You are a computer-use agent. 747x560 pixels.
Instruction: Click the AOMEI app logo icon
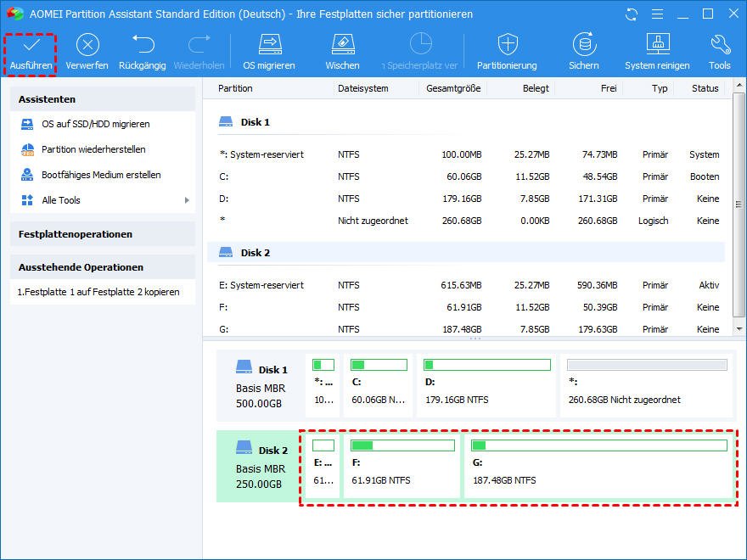tap(15, 14)
